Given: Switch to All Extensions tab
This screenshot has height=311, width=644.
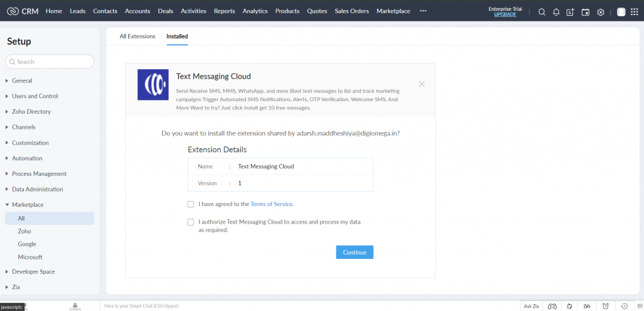Looking at the screenshot, I should 138,36.
